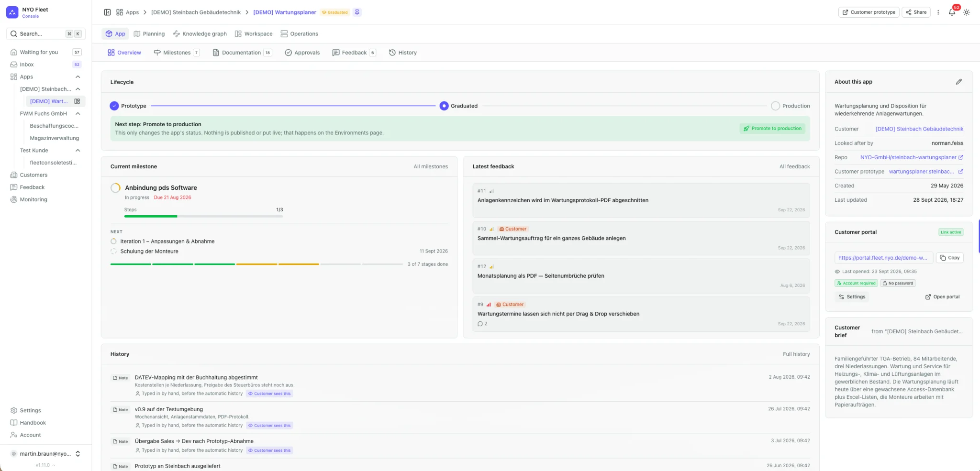The image size is (980, 471).
Task: Collapse [DEMO] Steinbach... tree node
Action: click(x=78, y=89)
